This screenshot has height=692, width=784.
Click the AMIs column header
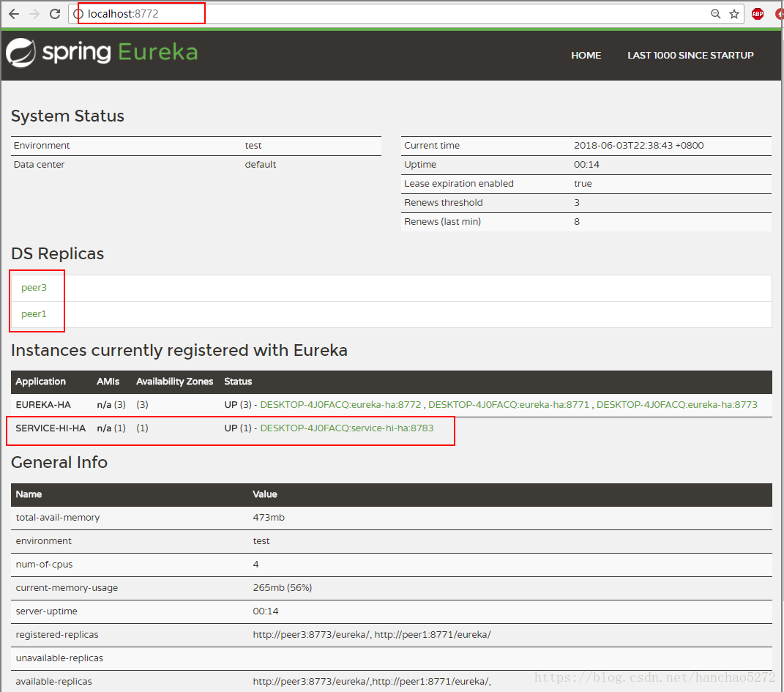tap(108, 382)
